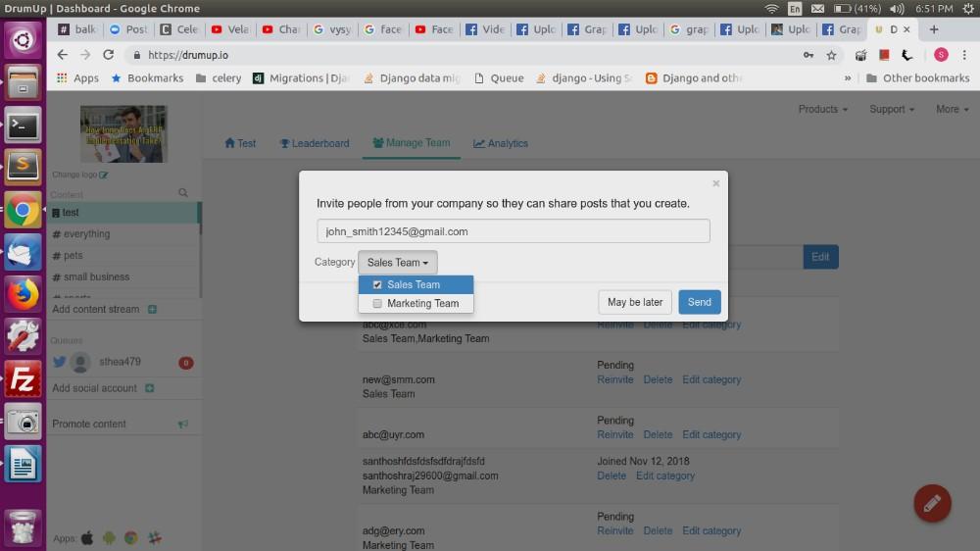Expand the bookmarks overflow chevron
Viewport: 980px width, 551px height.
847,78
